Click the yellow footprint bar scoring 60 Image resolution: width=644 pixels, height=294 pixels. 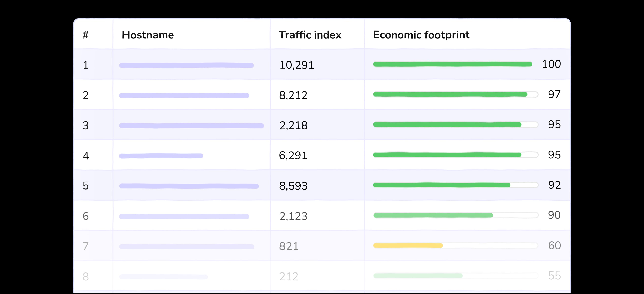coord(408,245)
